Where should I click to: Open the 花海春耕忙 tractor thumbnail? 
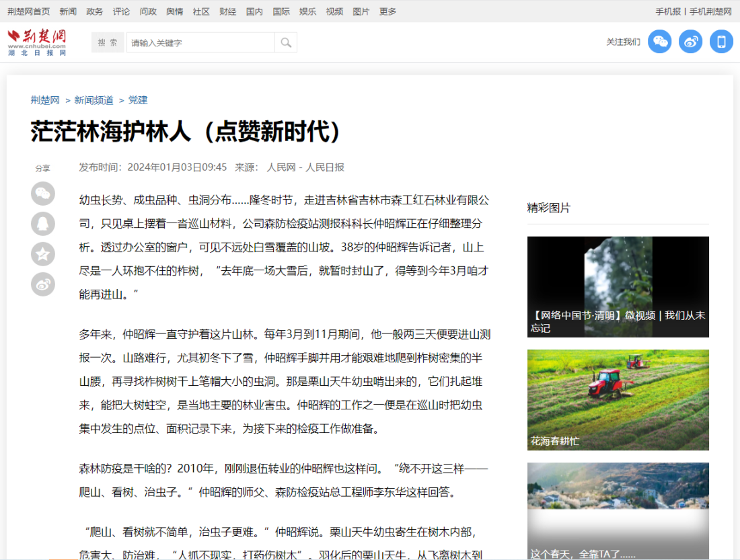point(618,399)
